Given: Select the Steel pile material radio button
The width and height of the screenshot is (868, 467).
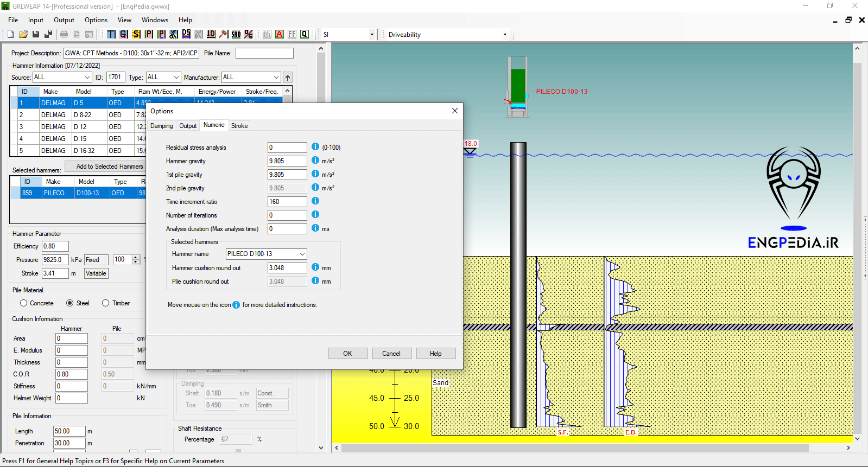Looking at the screenshot, I should [x=69, y=303].
